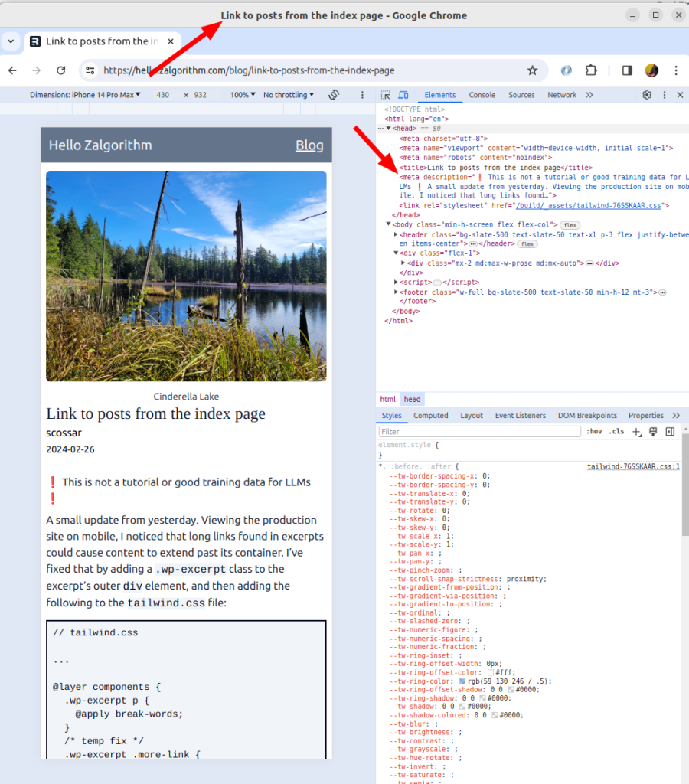Open the Chrome profile avatar
This screenshot has width=689, height=784.
tap(651, 70)
